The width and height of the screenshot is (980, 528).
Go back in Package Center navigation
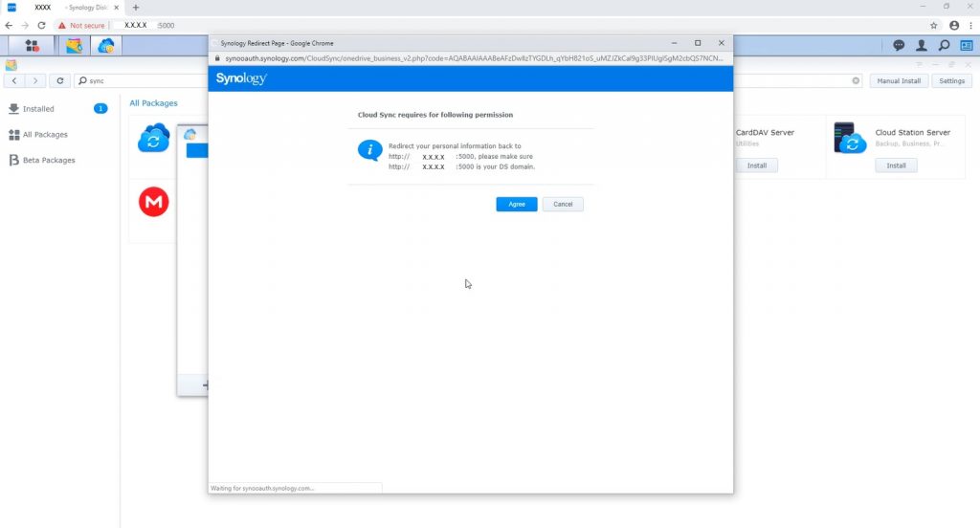14,80
